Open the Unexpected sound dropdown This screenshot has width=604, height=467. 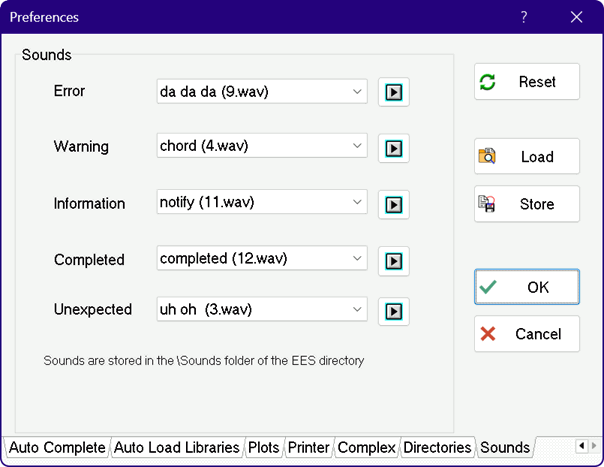(x=358, y=309)
